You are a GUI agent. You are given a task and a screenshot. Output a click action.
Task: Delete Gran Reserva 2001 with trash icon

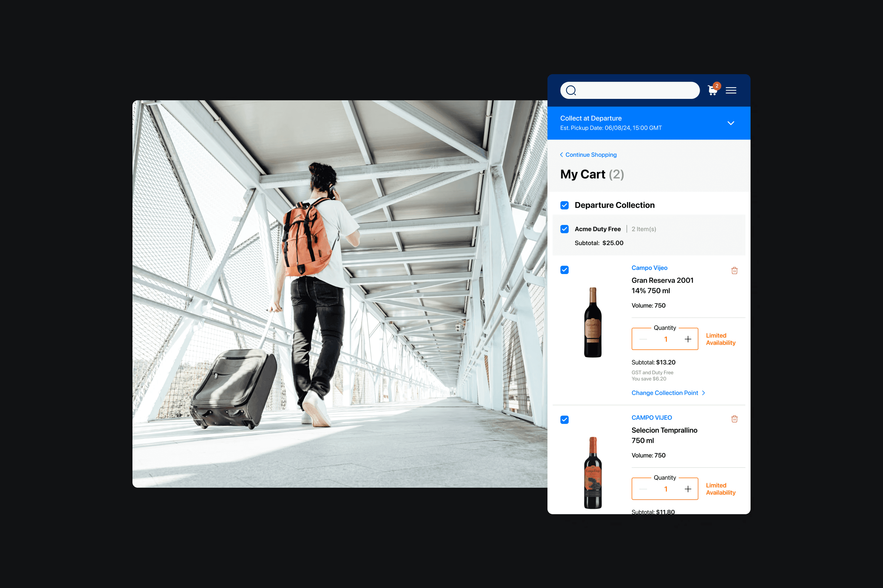coord(734,271)
